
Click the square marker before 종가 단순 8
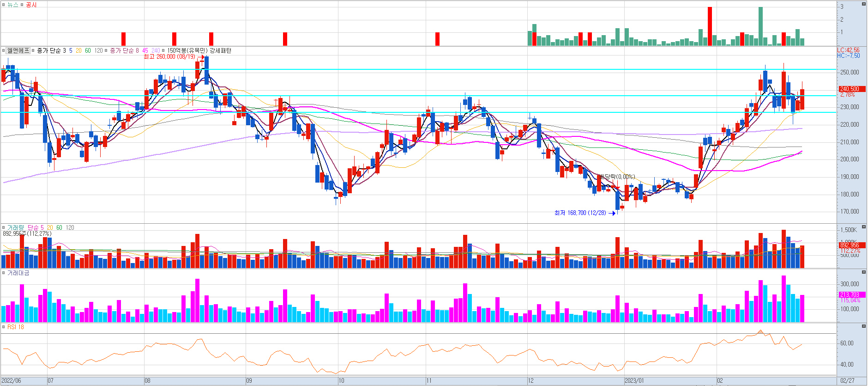pyautogui.click(x=106, y=50)
